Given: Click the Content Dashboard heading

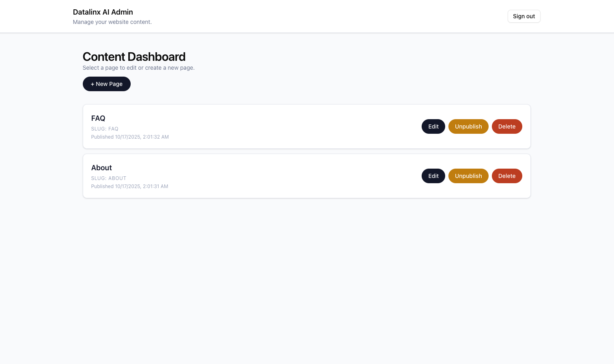Looking at the screenshot, I should coord(134,57).
